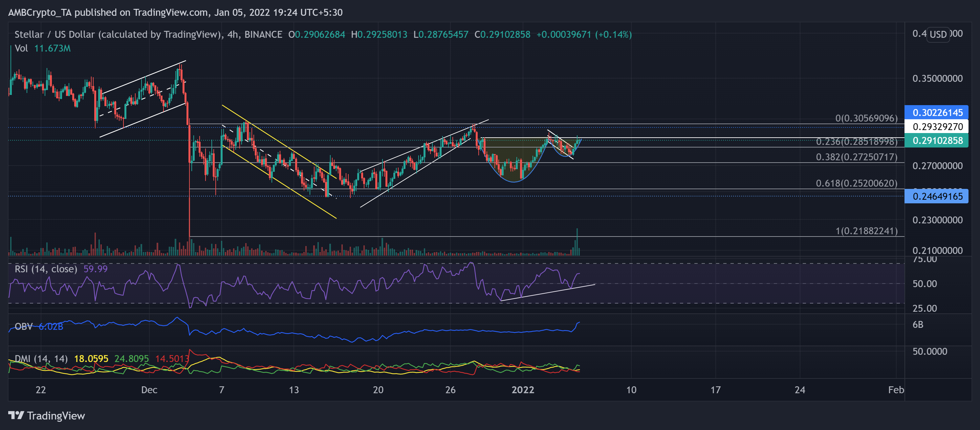980x430 pixels.
Task: Open the OBV indicator legend
Action: (23, 326)
